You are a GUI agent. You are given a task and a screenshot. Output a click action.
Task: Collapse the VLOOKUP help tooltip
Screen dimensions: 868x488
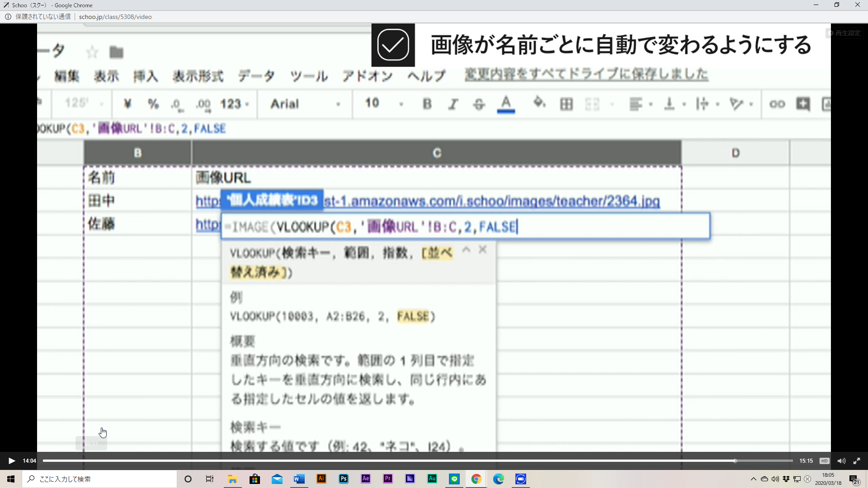point(466,250)
